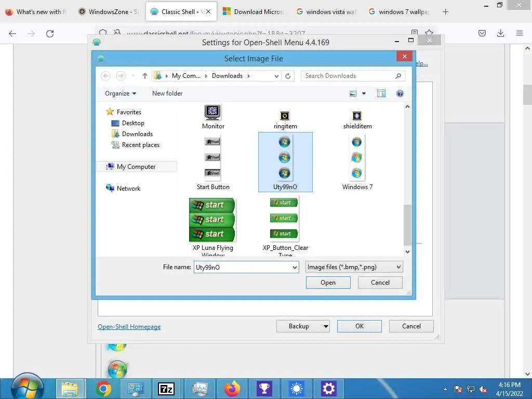Screen dimensions: 532x399
Task: Show the preview pane
Action: click(381, 94)
